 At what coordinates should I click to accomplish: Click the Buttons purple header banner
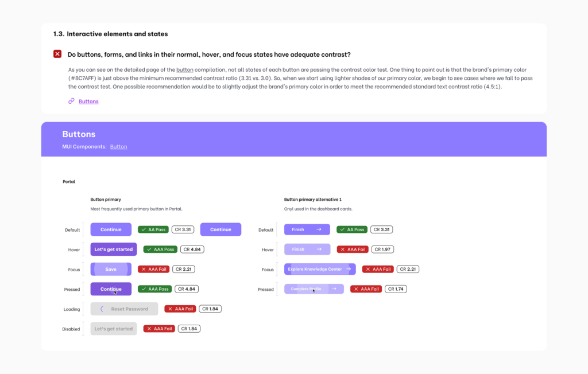click(x=294, y=139)
